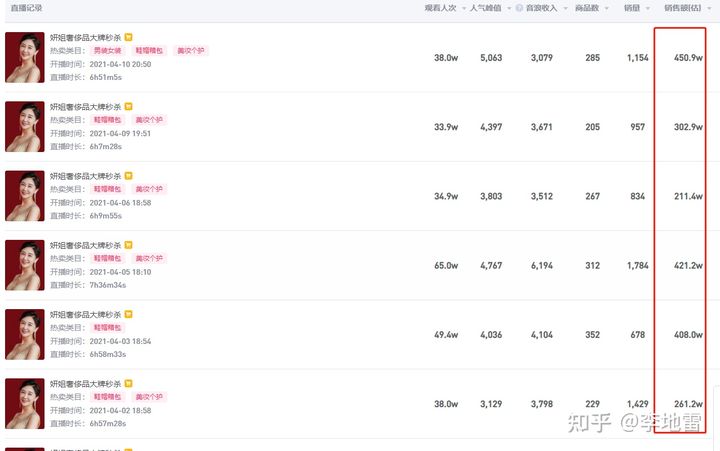Open the 2021-04-05 livestream title link

86,245
